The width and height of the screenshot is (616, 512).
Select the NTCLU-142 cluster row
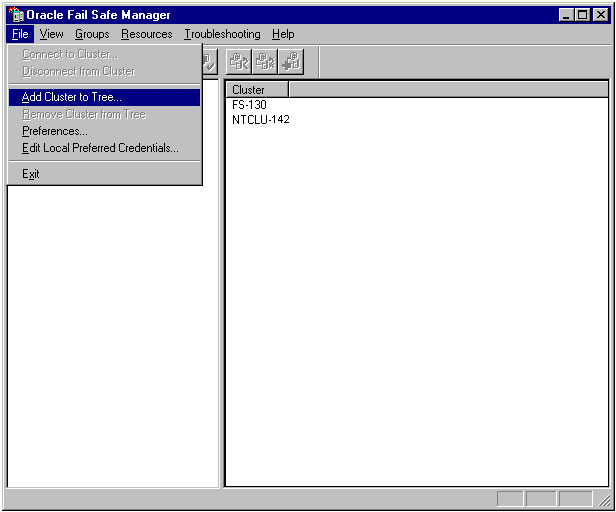tap(260, 119)
